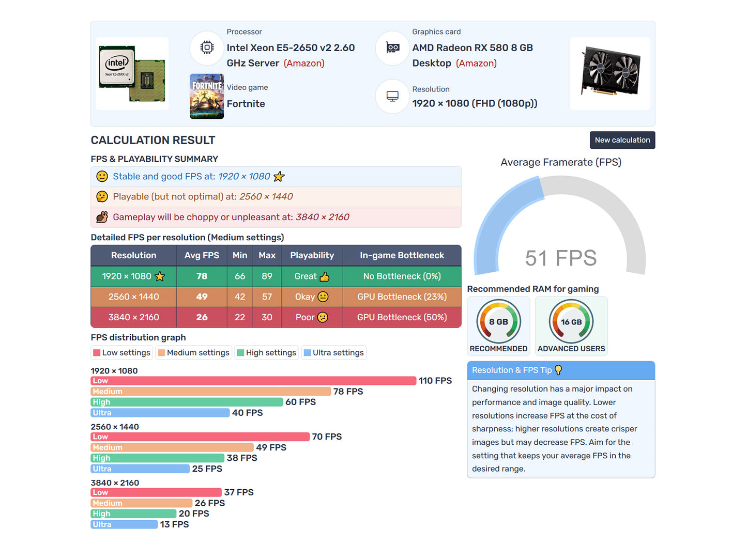Open the processor Amazon link
This screenshot has width=747, height=560.
tap(304, 64)
